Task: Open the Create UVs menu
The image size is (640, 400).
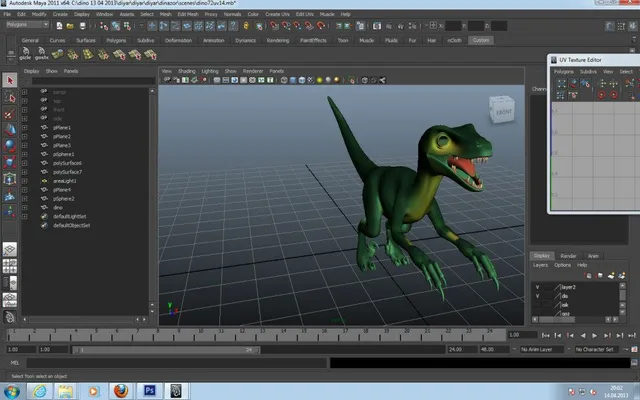Action: [277, 14]
